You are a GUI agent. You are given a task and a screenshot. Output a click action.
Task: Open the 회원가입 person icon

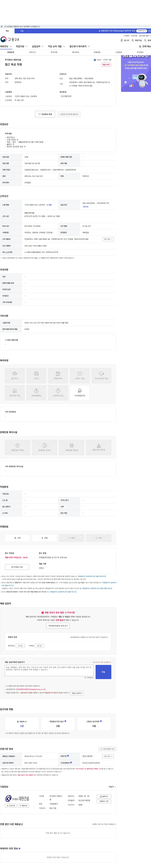[132, 40]
